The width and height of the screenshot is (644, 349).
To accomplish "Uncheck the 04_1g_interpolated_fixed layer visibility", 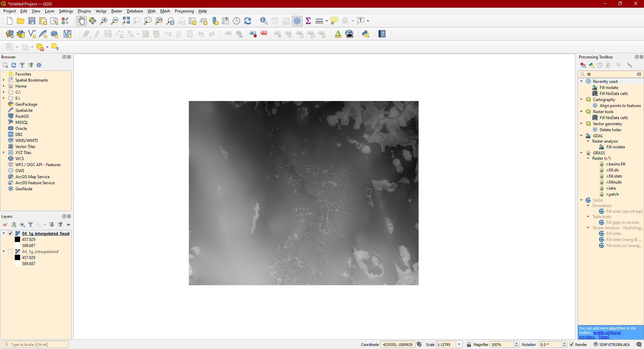I will [x=10, y=234].
